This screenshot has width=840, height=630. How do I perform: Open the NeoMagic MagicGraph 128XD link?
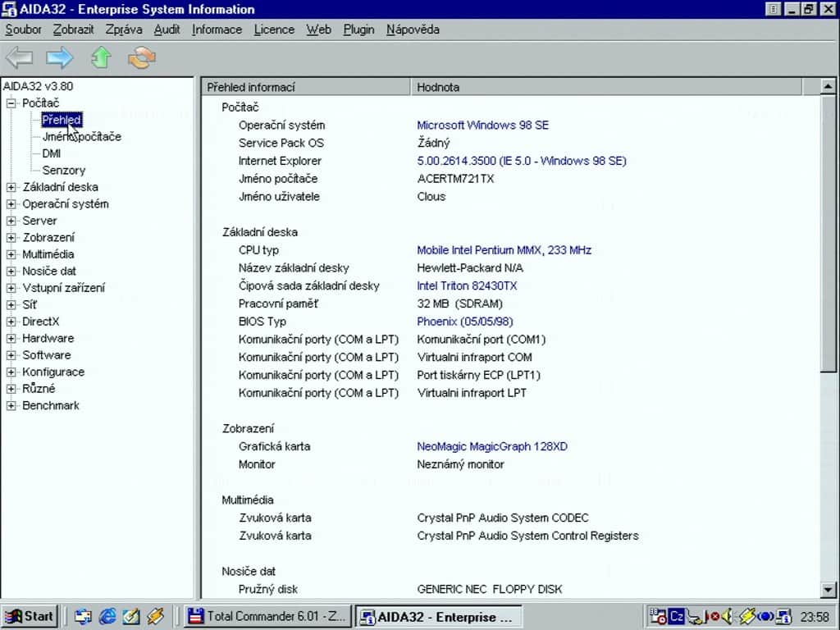pos(492,446)
